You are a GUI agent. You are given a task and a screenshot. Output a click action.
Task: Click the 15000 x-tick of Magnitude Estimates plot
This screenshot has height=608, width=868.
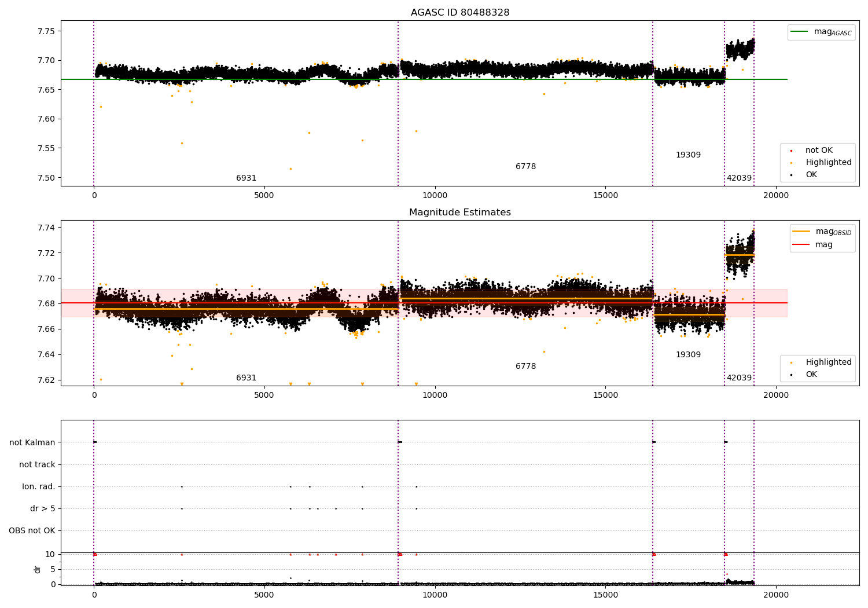[x=605, y=395]
